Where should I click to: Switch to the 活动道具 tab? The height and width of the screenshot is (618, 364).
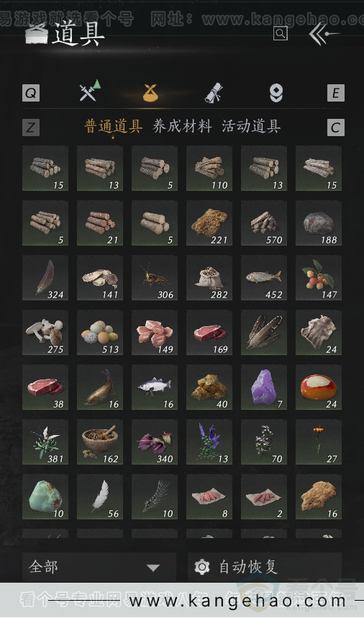(x=251, y=127)
